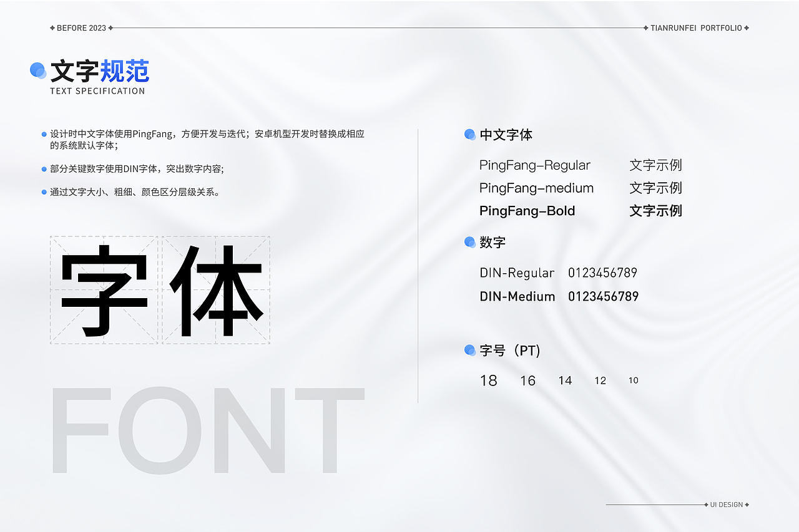The image size is (799, 532).
Task: Click 0123456789 in the DIN-Medium row
Action: (x=604, y=297)
